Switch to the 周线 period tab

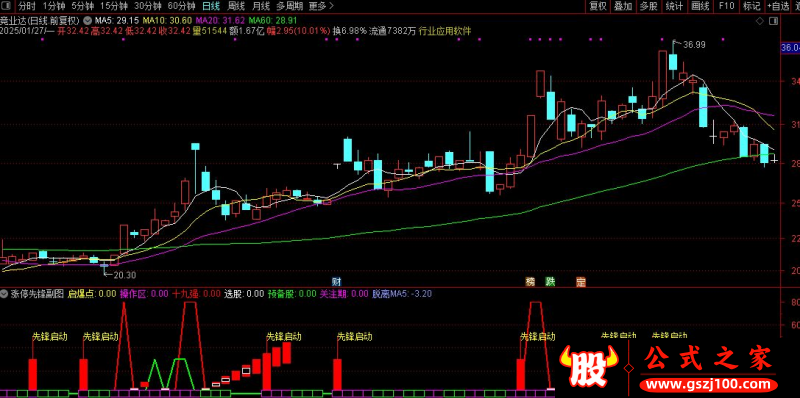(236, 6)
